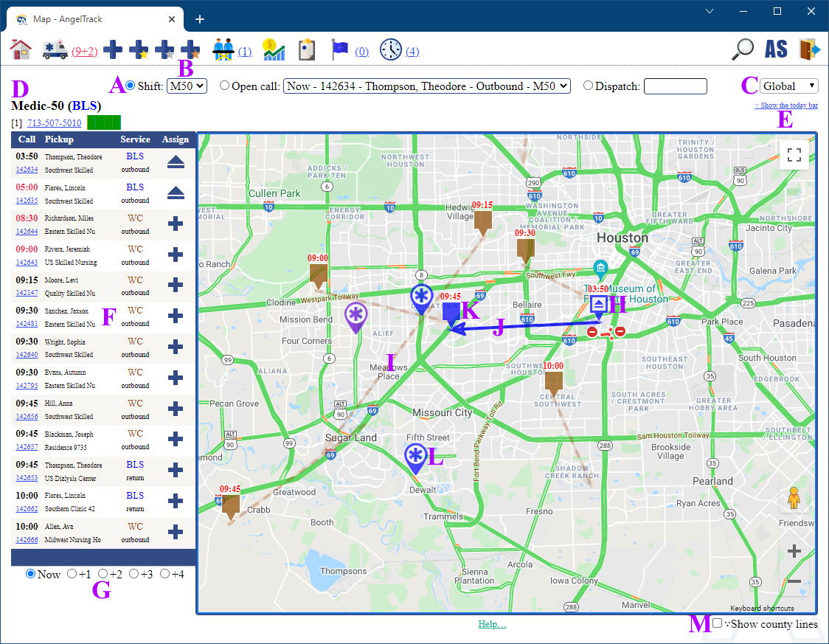The height and width of the screenshot is (644, 829).
Task: Open map Keyboard shortcuts
Action: point(762,608)
